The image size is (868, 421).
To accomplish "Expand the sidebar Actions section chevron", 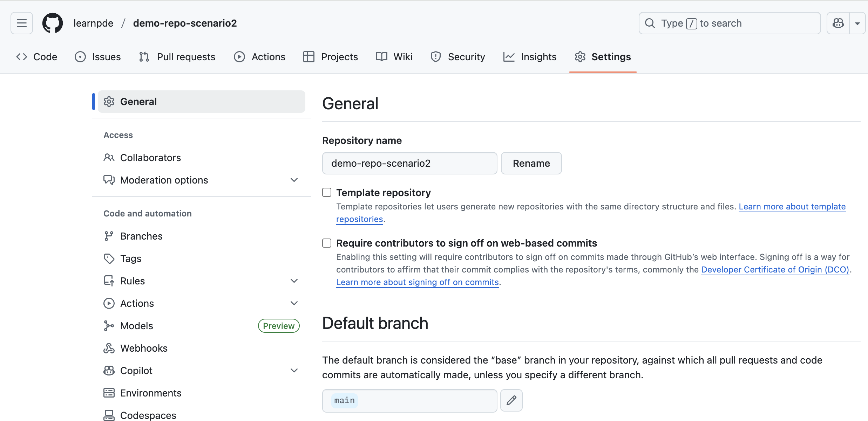I will [x=294, y=303].
